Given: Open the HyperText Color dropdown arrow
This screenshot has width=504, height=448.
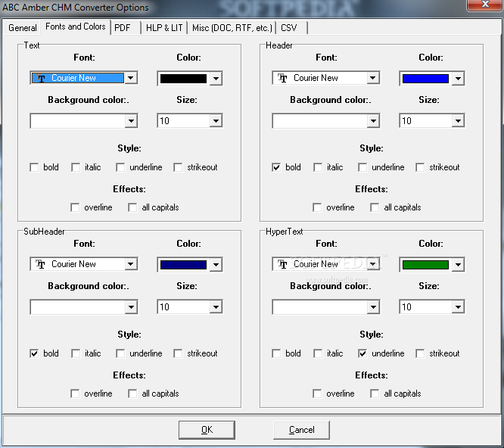Looking at the screenshot, I should [x=458, y=265].
